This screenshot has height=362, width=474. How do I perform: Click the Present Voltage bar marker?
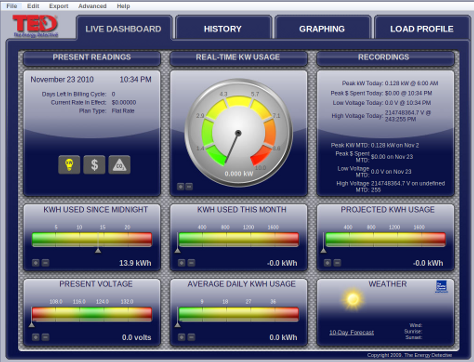(32, 324)
